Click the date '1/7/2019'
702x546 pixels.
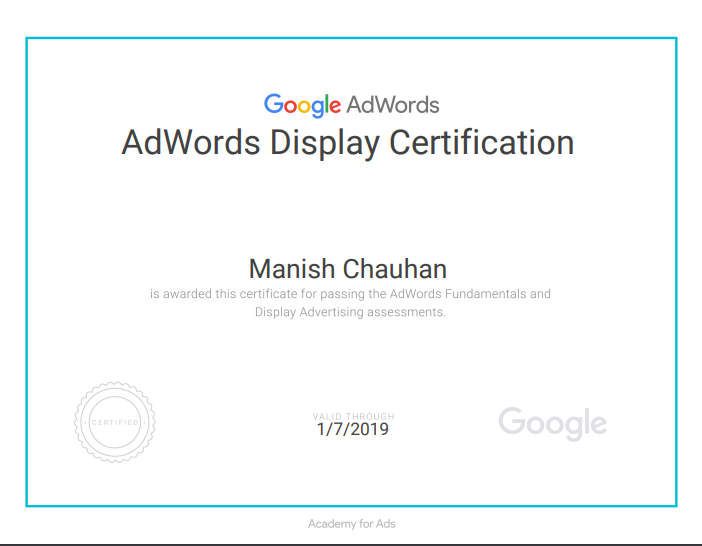353,430
